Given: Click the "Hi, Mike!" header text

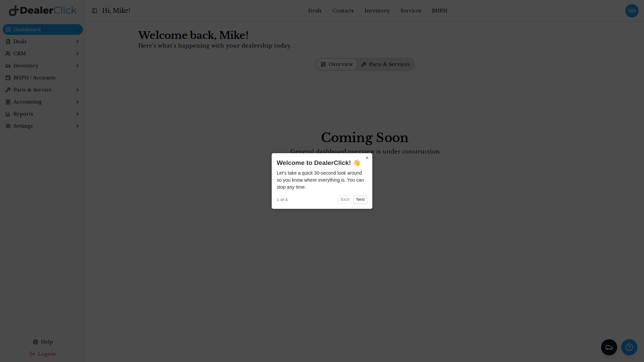Looking at the screenshot, I should 116,11.
